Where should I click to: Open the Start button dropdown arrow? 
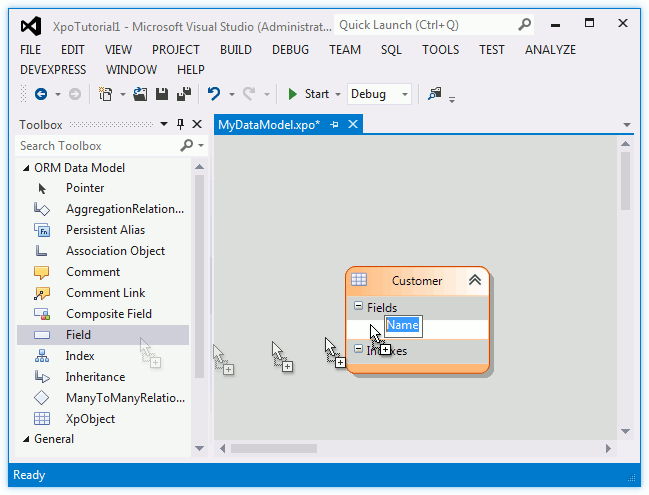338,94
